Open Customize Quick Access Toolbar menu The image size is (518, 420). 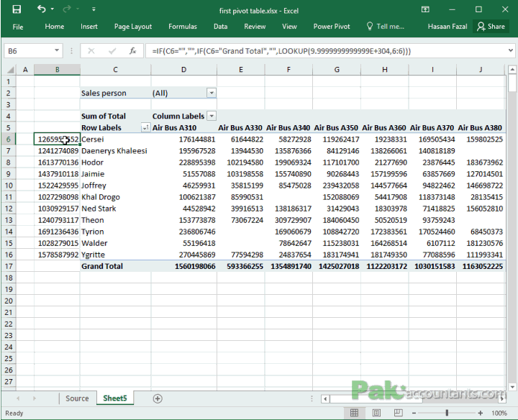pyautogui.click(x=94, y=9)
